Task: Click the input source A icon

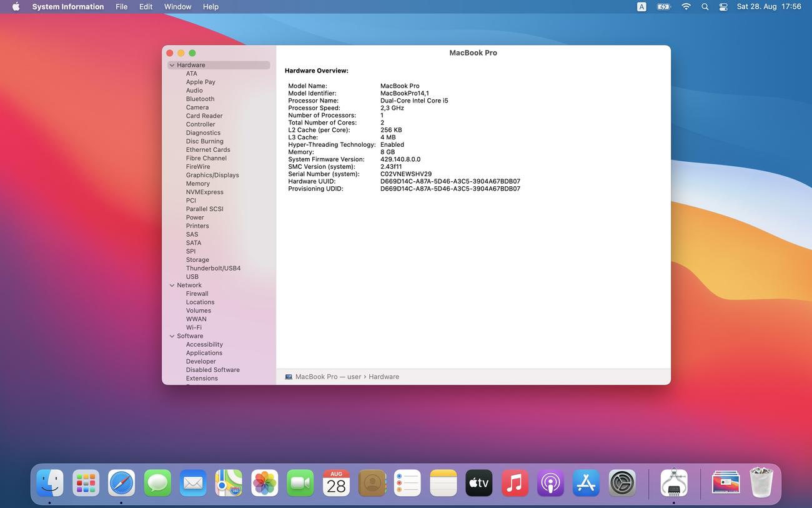Action: [x=641, y=7]
